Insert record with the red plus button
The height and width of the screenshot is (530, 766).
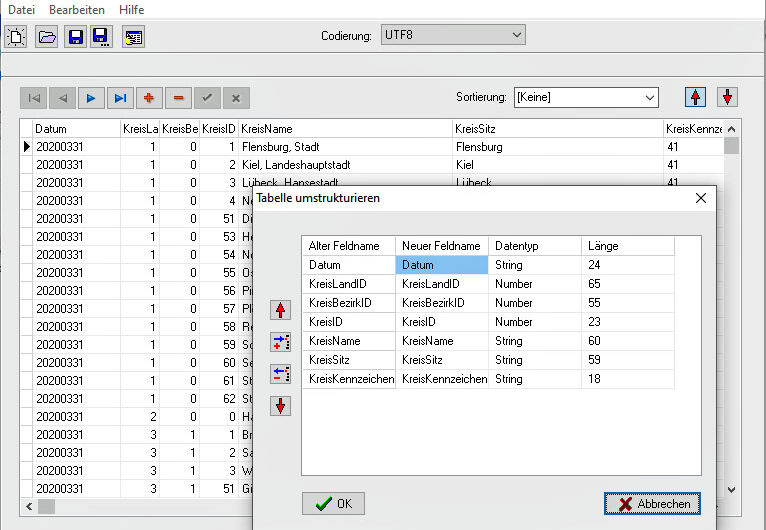[149, 98]
